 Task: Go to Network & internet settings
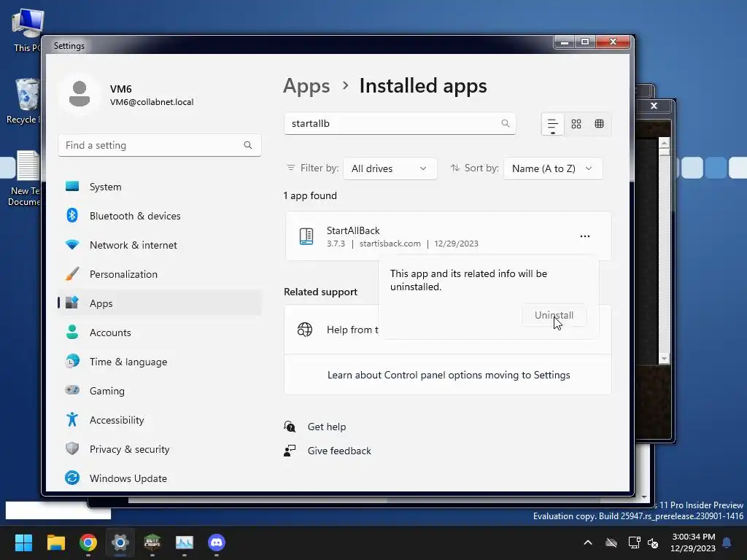tap(159, 245)
